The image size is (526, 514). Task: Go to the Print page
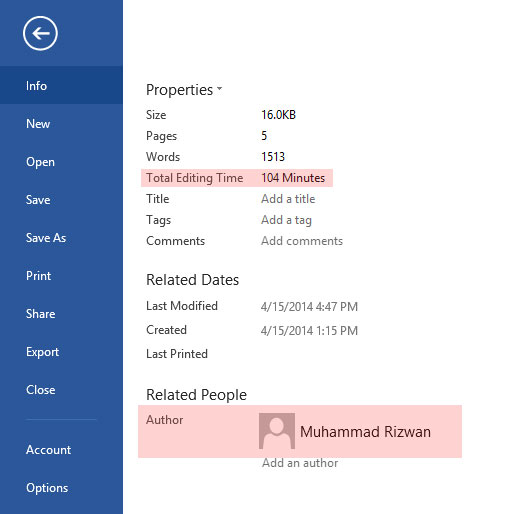[x=61, y=276]
